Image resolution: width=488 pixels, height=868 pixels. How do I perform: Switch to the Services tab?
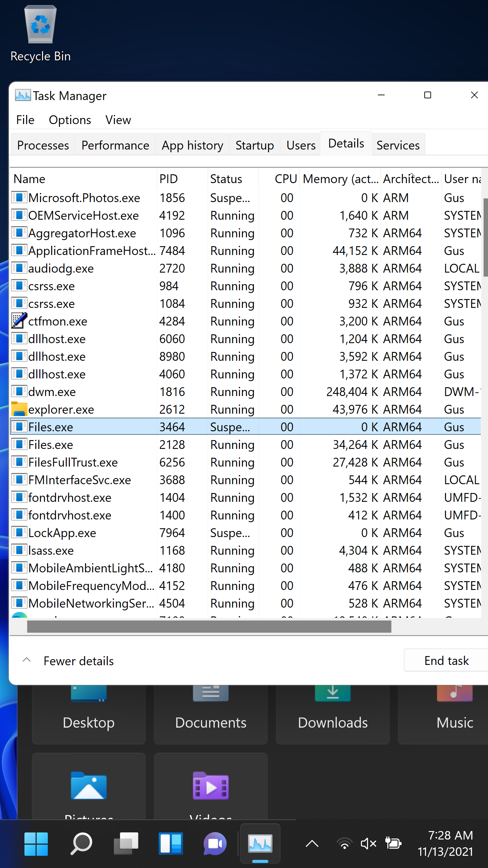click(x=398, y=145)
